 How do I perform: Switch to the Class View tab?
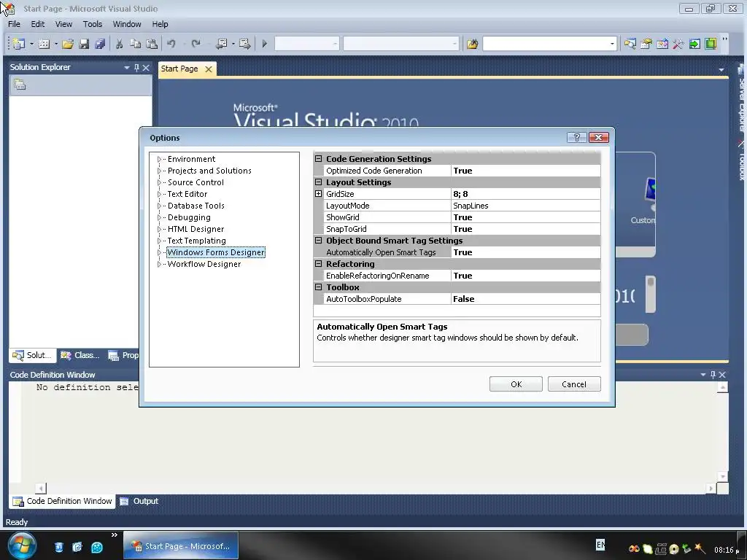[x=80, y=355]
